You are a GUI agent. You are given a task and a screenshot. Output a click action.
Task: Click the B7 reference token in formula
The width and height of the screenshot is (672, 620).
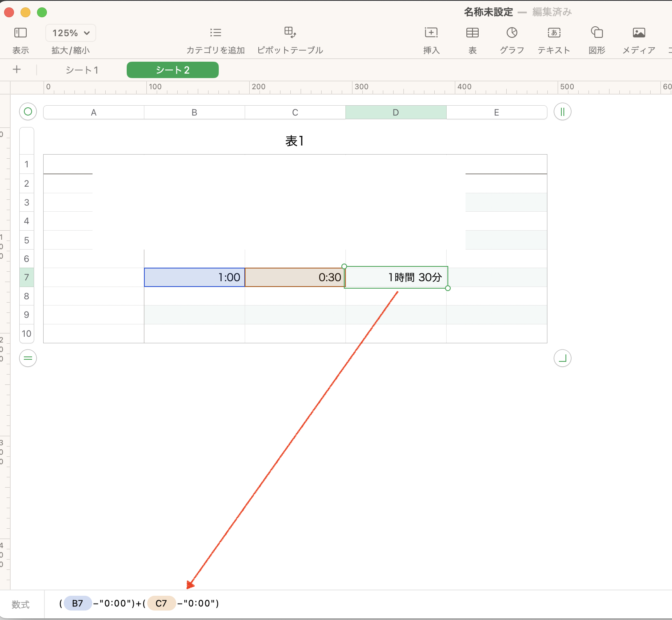[x=78, y=603]
